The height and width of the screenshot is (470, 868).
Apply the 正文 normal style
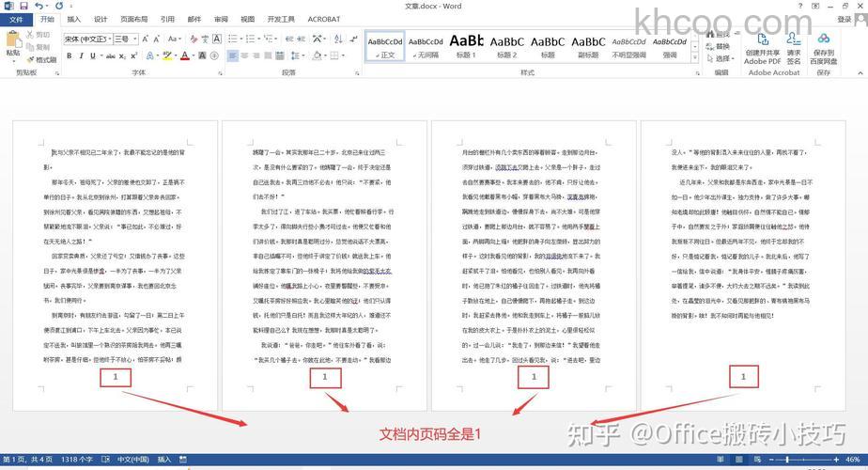click(x=385, y=47)
